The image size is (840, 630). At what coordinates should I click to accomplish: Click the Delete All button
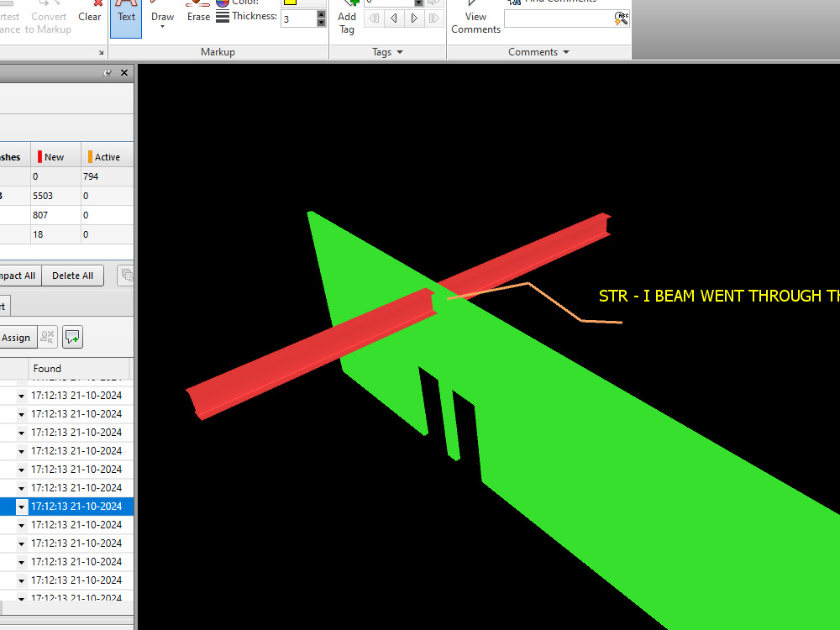click(x=72, y=276)
